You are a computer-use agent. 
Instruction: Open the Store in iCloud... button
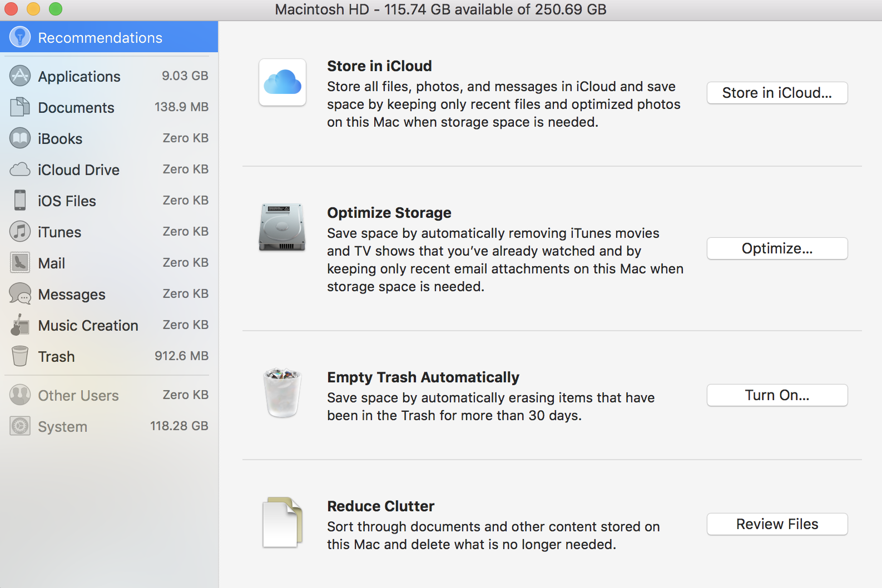[777, 93]
